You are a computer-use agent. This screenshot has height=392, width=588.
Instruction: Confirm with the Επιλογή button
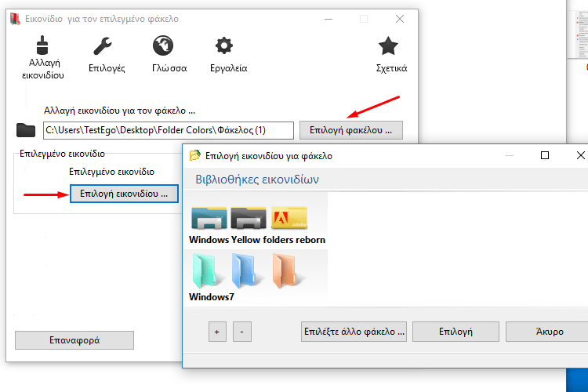coord(456,332)
